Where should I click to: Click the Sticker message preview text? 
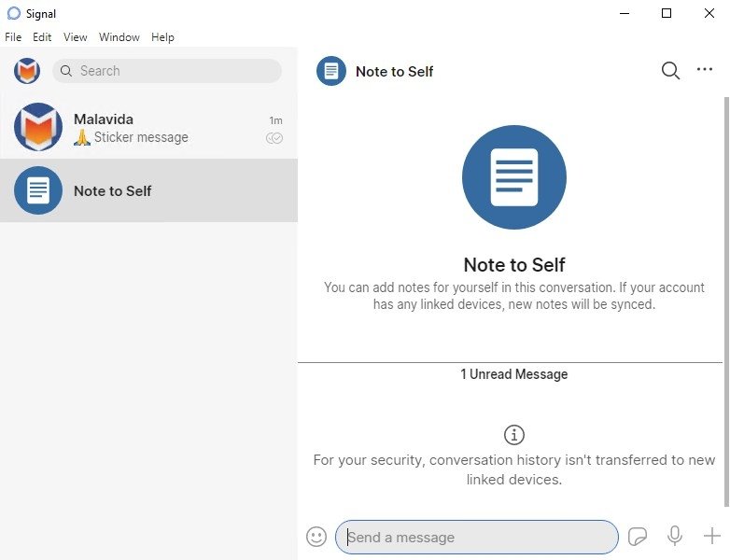pos(141,137)
